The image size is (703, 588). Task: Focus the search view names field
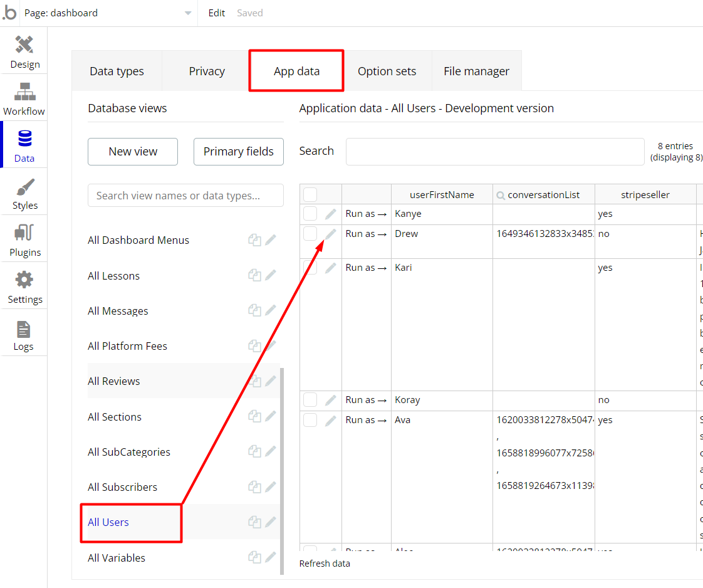tap(185, 195)
